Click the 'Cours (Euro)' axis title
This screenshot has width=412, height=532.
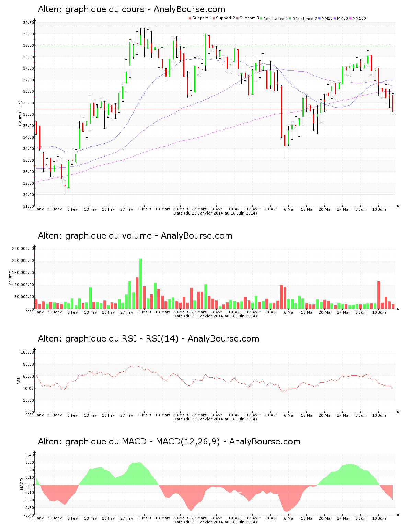(x=20, y=113)
